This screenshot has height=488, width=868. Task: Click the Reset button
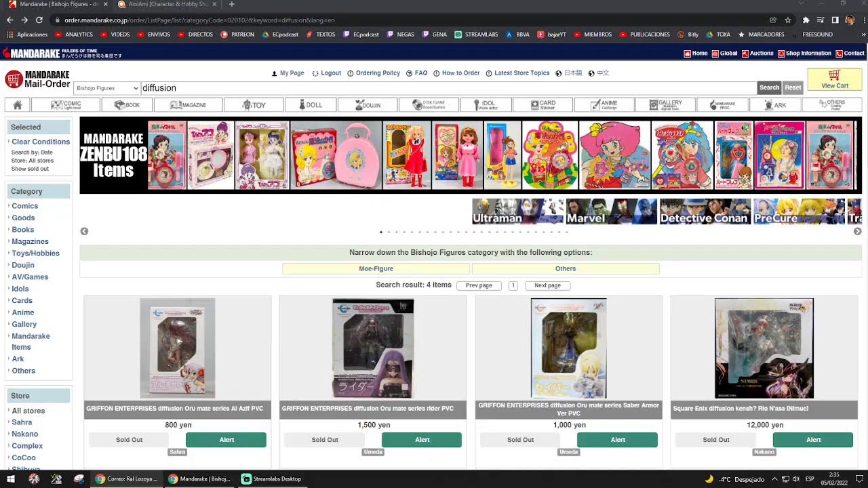click(x=793, y=87)
